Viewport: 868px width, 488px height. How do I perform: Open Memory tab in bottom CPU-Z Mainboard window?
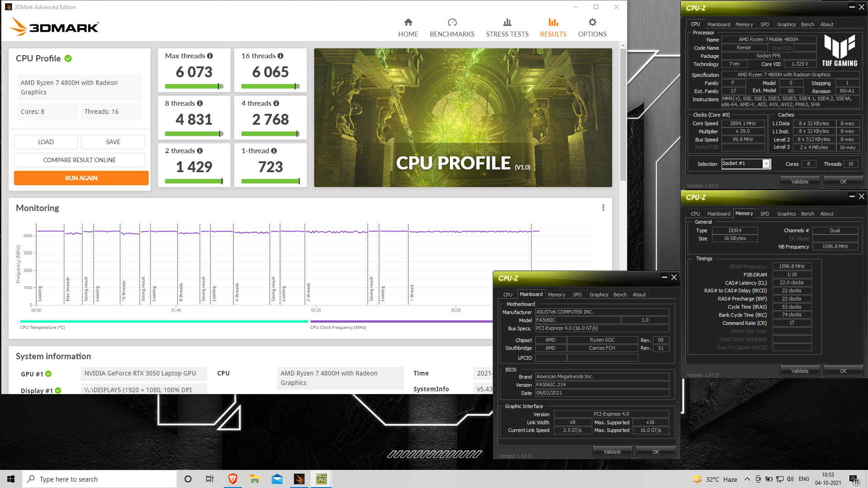(556, 295)
